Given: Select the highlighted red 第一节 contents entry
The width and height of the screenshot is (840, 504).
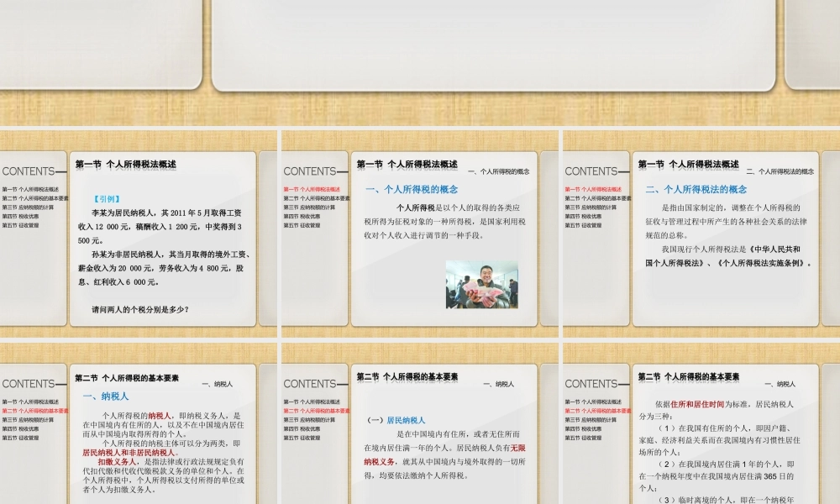Looking at the screenshot, I should pyautogui.click(x=312, y=188).
